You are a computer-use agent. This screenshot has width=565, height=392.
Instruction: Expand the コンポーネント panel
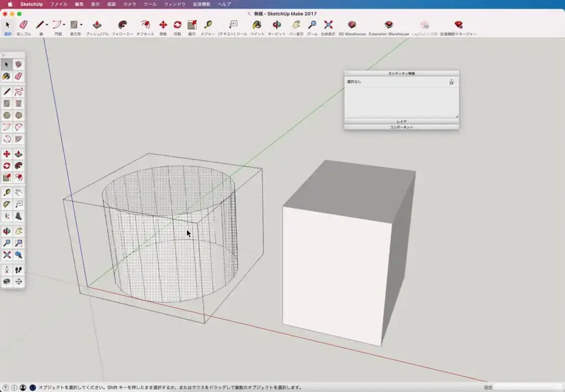(x=402, y=127)
